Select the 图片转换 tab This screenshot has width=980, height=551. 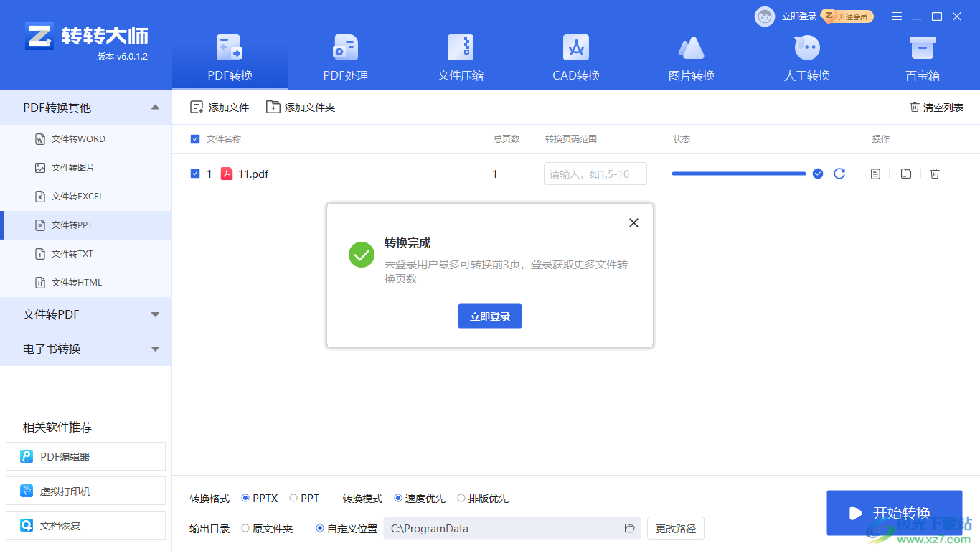point(692,59)
